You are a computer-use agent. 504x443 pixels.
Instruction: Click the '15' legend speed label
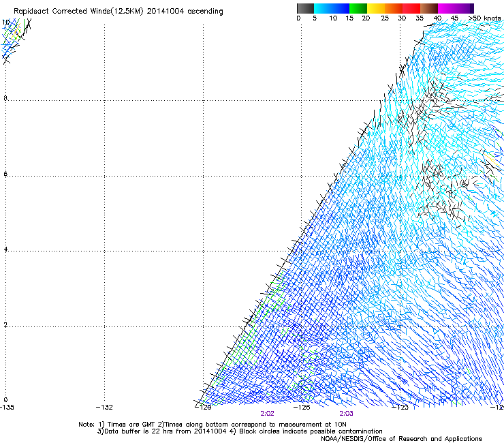(349, 18)
